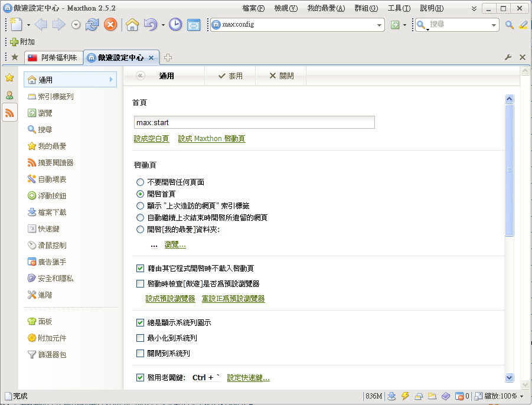Click the home icon in the toolbar
Image resolution: width=532 pixels, height=405 pixels.
coord(132,24)
